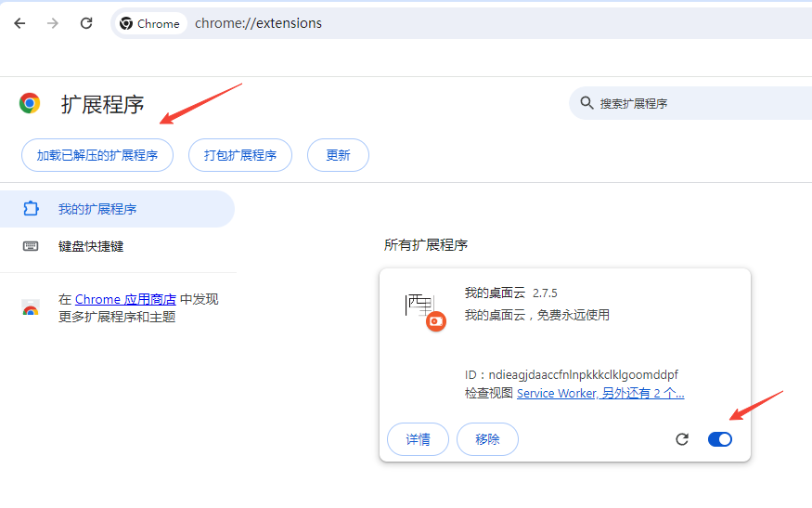Disable the 我的桌面云 extension toggle

(719, 439)
